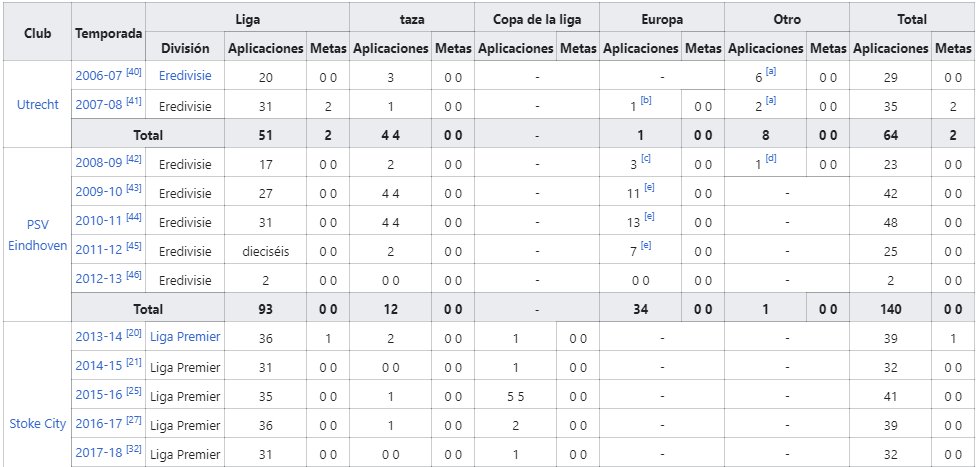
Task: Open the Eredivisie link in 2006-07 row
Action: click(185, 76)
